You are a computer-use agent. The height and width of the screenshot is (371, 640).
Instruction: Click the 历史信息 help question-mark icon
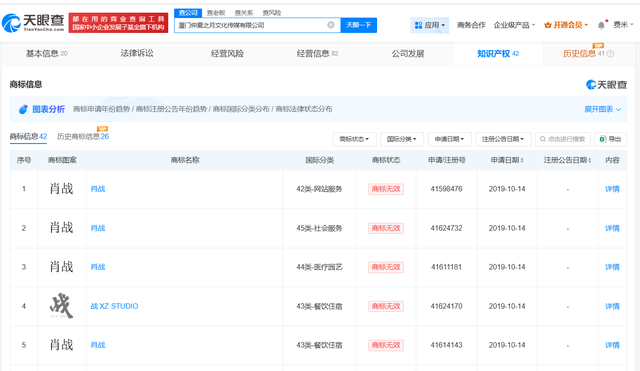pyautogui.click(x=611, y=54)
